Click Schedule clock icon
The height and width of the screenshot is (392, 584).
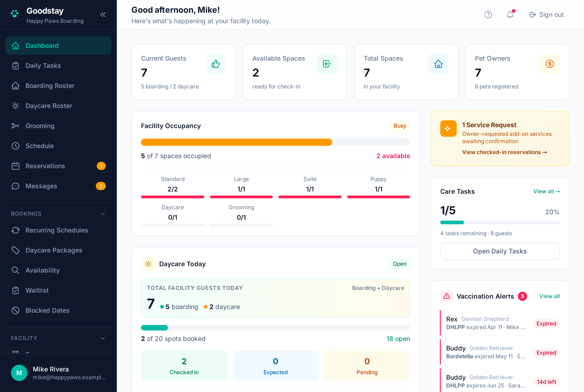pos(16,146)
